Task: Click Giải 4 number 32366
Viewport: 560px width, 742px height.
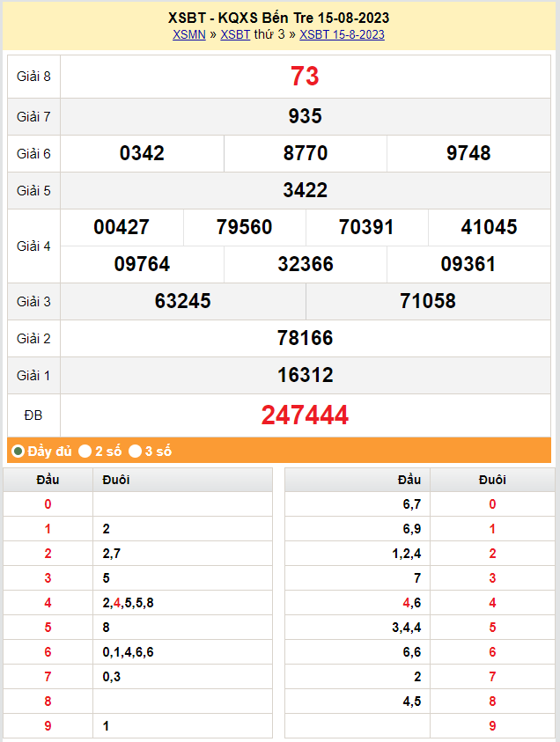Action: 305,264
